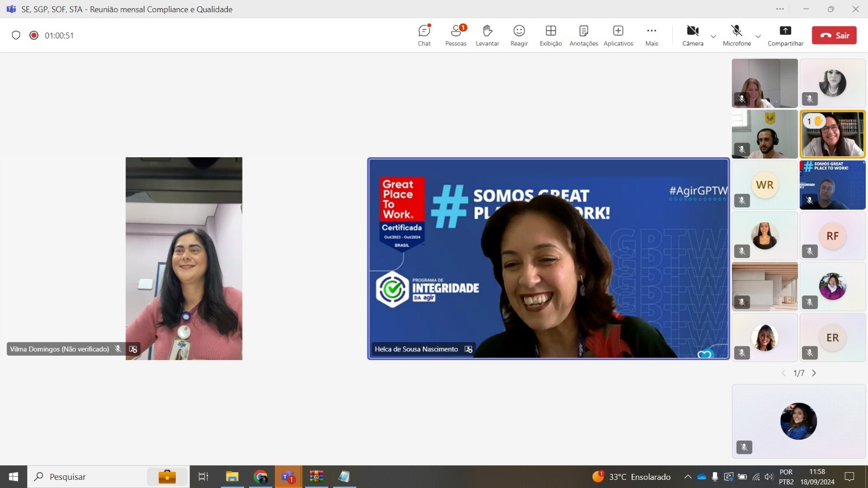This screenshot has width=868, height=488.
Task: Click the recording indicator icon
Action: (34, 35)
